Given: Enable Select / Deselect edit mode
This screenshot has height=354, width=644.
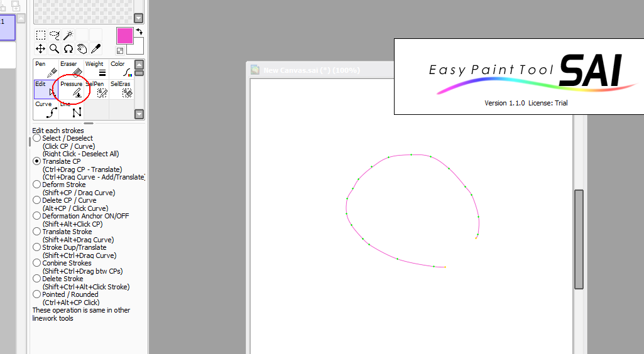Looking at the screenshot, I should [x=37, y=138].
